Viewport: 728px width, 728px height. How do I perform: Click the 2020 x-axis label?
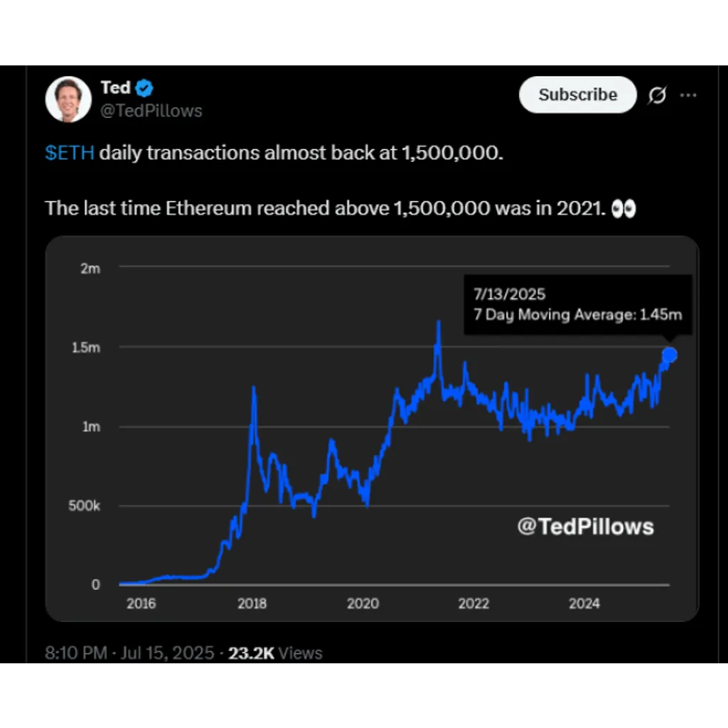[363, 603]
